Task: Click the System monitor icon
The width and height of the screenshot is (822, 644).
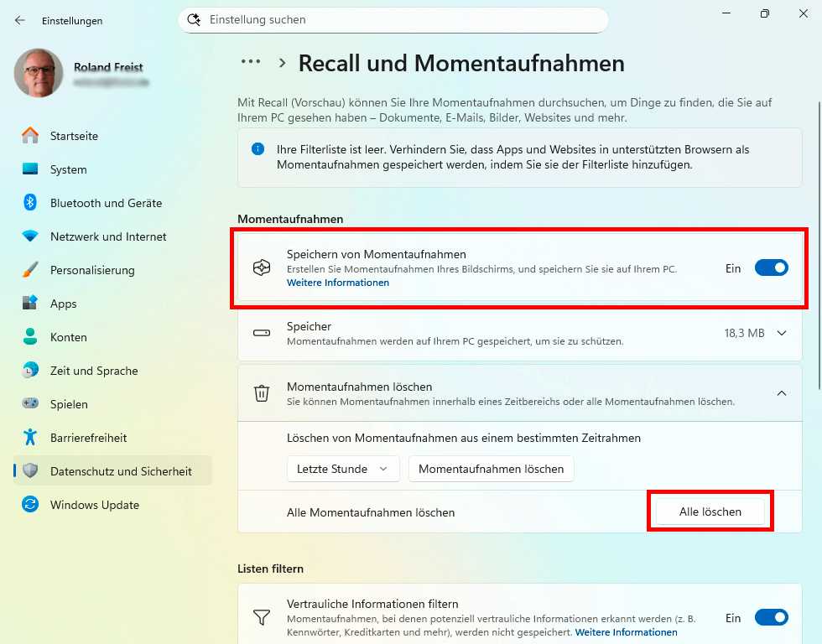Action: click(30, 169)
